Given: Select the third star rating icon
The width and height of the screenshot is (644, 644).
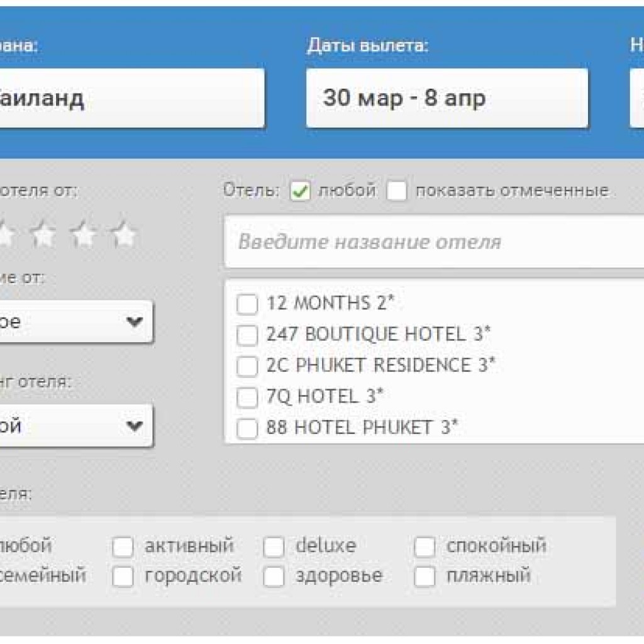Looking at the screenshot, I should tap(84, 234).
